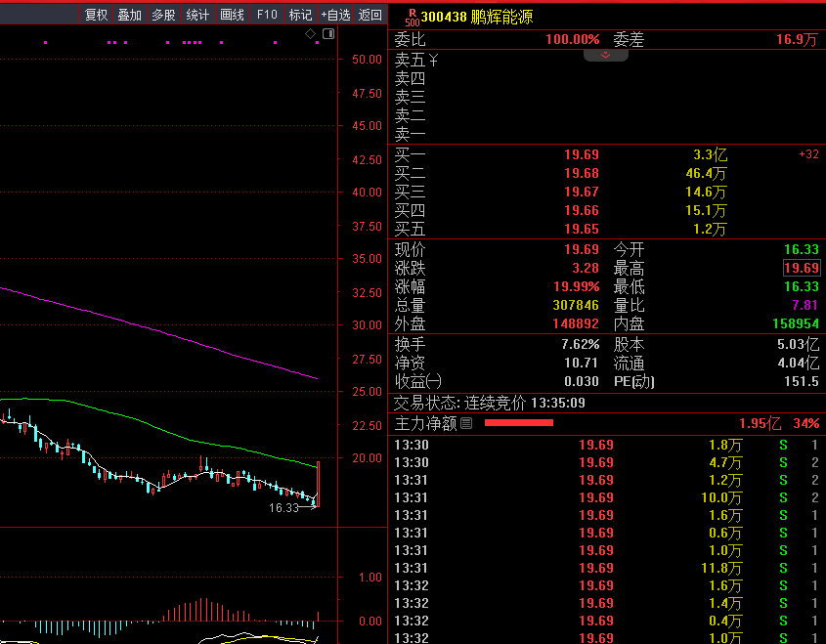Toggle the panel layout icon beside diamond
The height and width of the screenshot is (644, 826).
pos(328,34)
